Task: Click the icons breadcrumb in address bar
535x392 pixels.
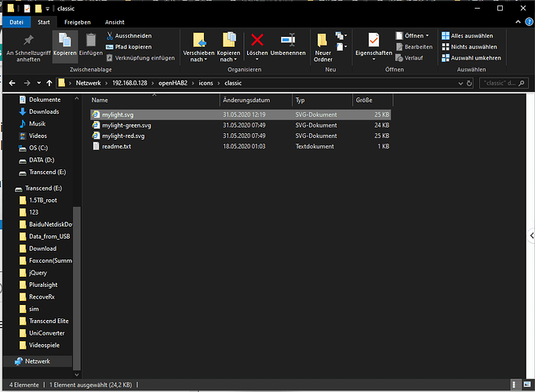Action: tap(206, 83)
